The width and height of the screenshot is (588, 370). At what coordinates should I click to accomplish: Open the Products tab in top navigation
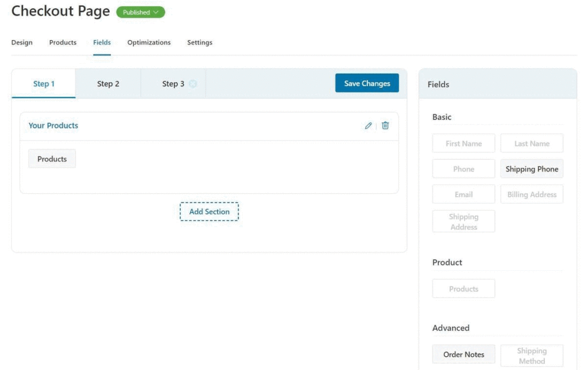(63, 42)
